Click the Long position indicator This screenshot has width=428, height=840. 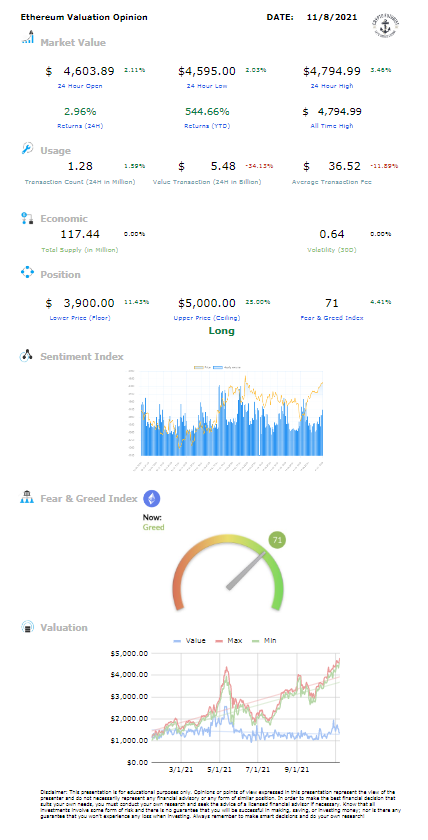pyautogui.click(x=221, y=331)
